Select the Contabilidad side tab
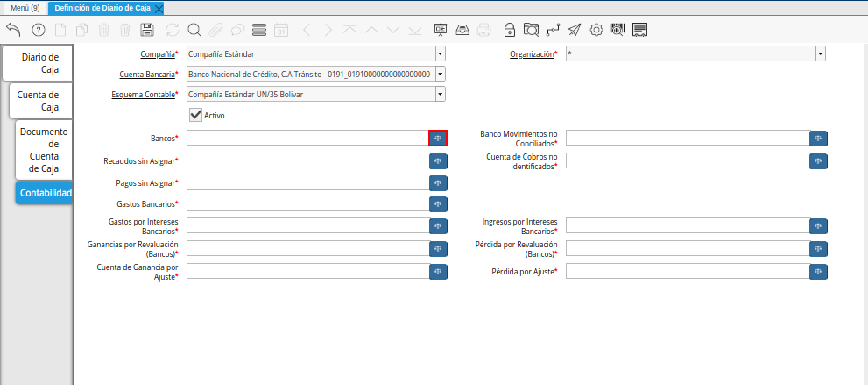 45,193
